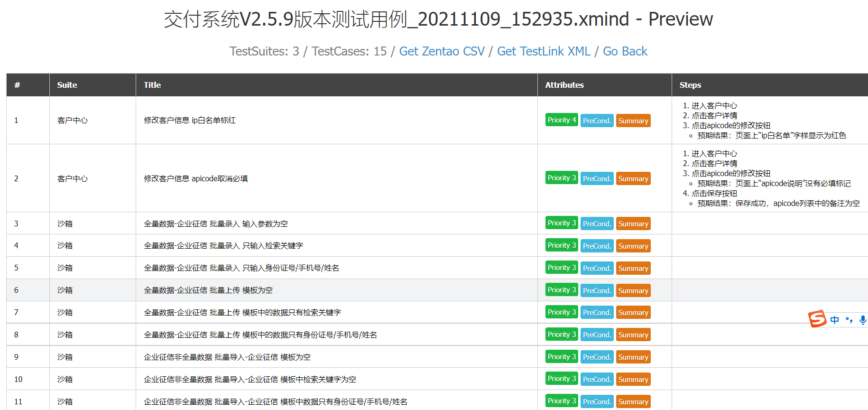The image size is (868, 410).
Task: Click Summary badge for 输入参数为空 case
Action: coord(633,224)
